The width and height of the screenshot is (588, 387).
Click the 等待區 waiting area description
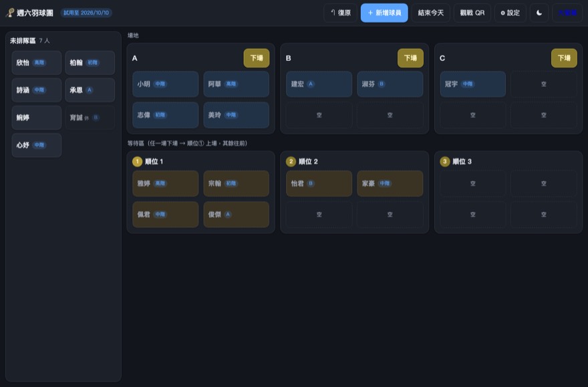(x=187, y=143)
